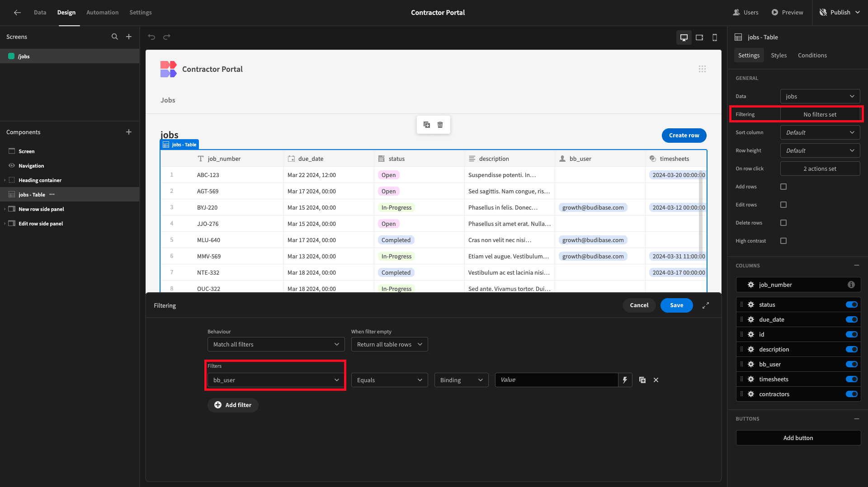Image resolution: width=868 pixels, height=487 pixels.
Task: Save the filter configuration
Action: click(676, 305)
